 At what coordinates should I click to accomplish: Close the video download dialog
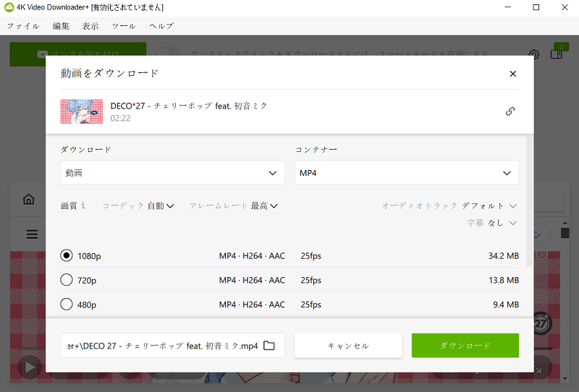pos(512,74)
